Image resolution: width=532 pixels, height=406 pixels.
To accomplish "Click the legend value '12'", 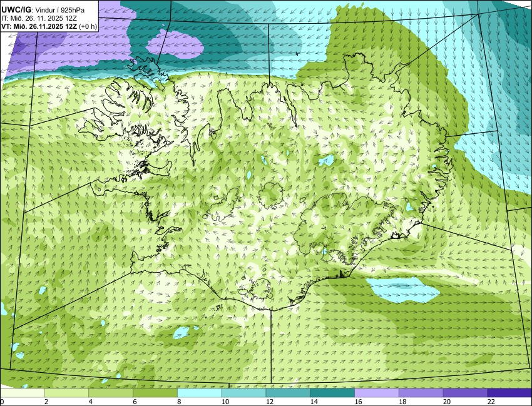I will [270, 402].
